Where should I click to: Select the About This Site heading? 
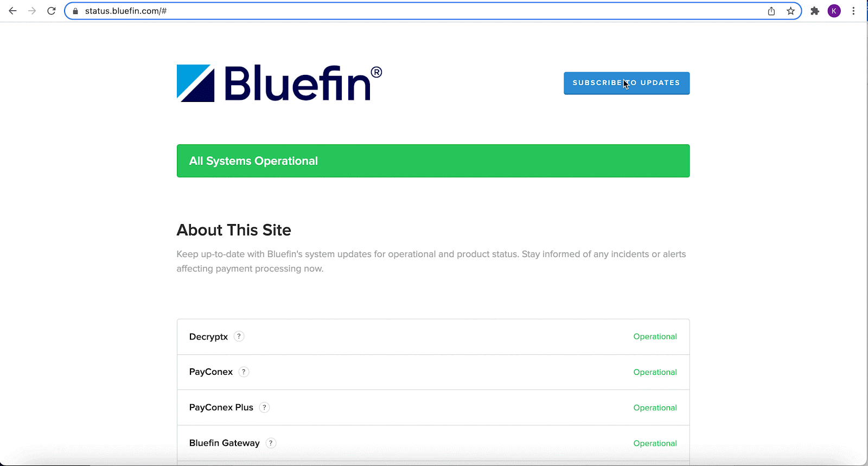point(234,230)
